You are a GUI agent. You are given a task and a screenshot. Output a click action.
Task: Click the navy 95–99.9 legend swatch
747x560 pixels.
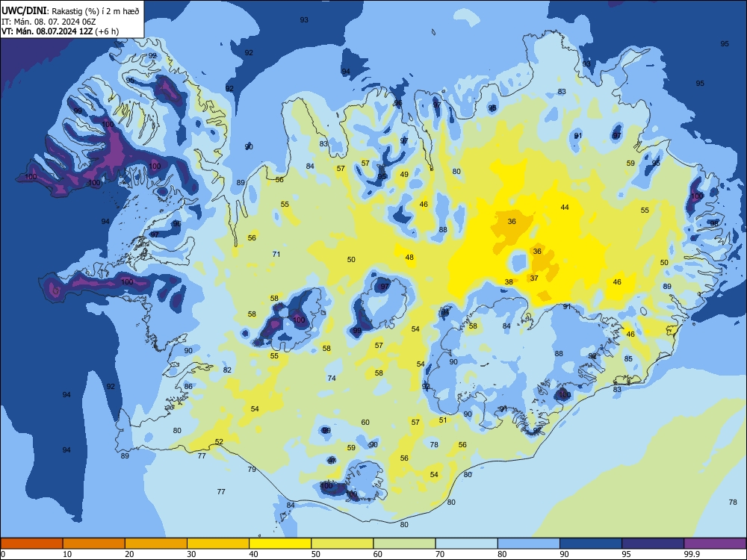(653, 544)
